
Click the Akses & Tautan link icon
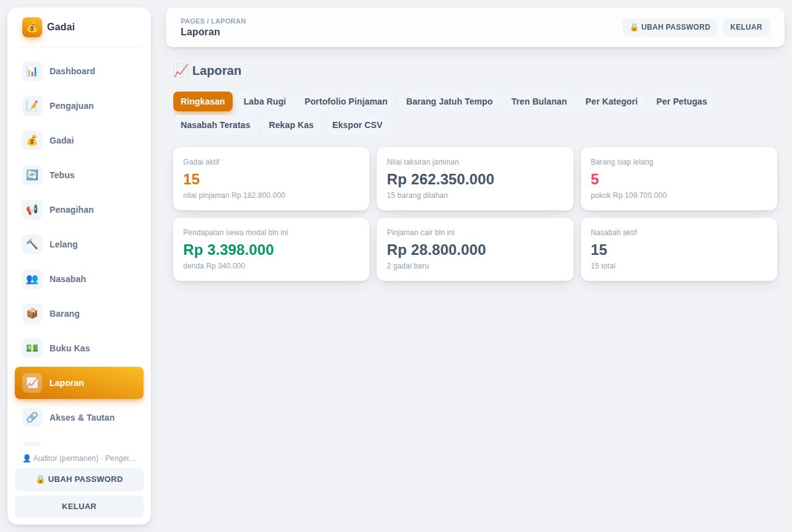click(32, 418)
